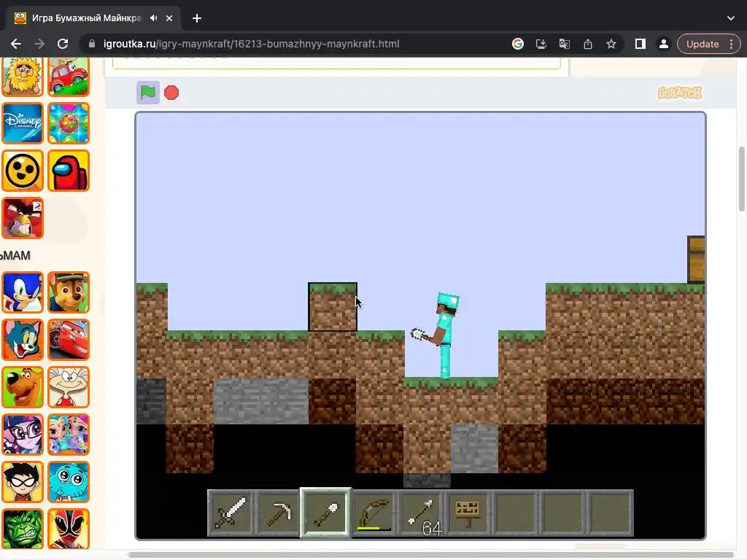Open the Power Rangers red ranger thumbnail
Viewport: 747px width, 560px height.
pyautogui.click(x=69, y=529)
